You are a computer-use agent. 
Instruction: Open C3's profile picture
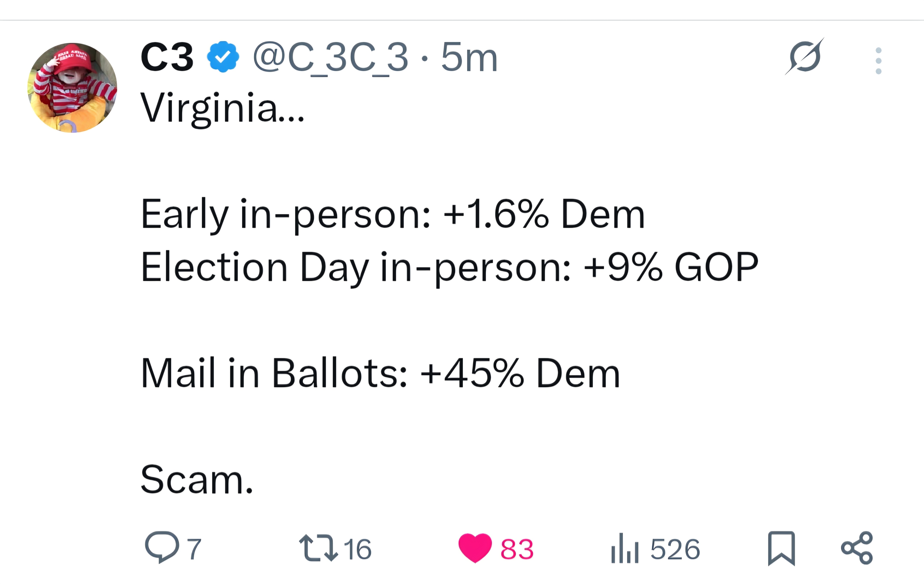click(72, 88)
